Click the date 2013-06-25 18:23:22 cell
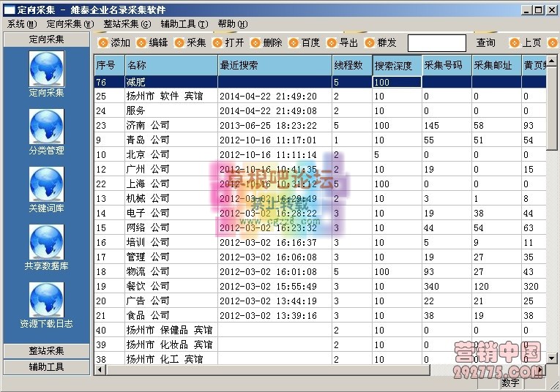 [x=275, y=126]
